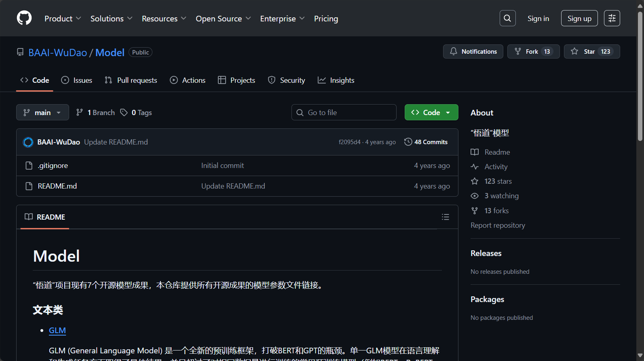Click the star icon beside 123 stars
This screenshot has width=644, height=361.
coord(475,181)
